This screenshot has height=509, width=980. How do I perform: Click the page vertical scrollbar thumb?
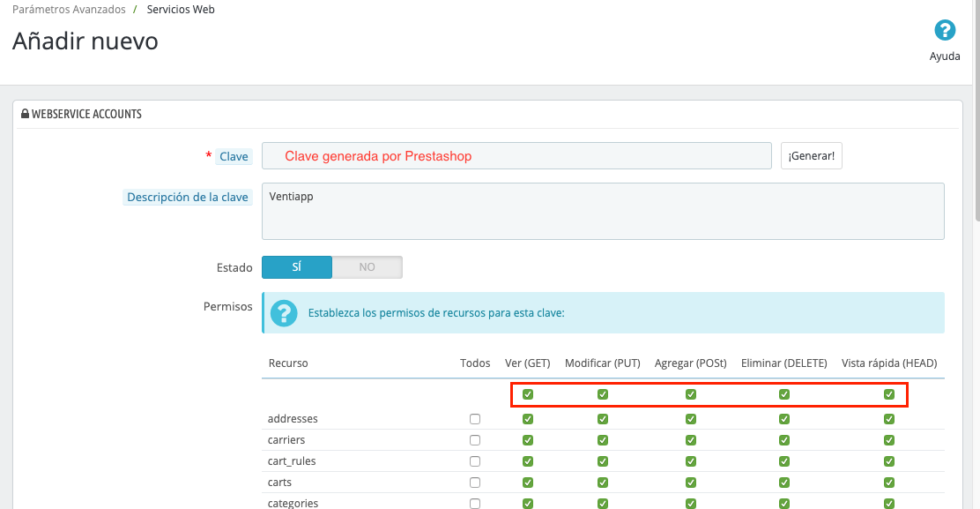[x=976, y=110]
